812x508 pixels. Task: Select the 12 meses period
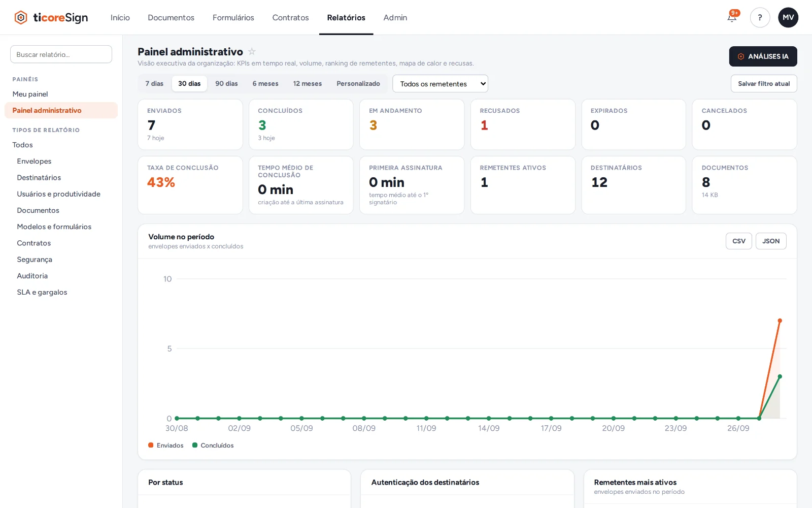tap(308, 83)
